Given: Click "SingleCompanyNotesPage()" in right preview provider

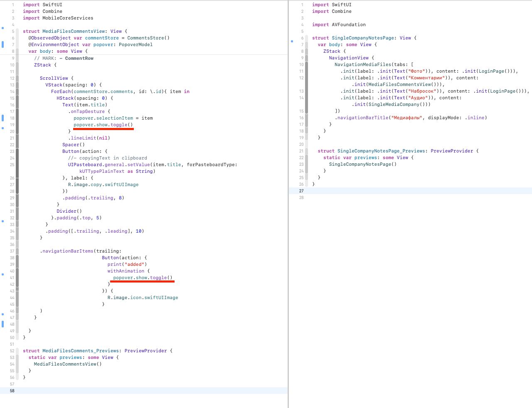Looking at the screenshot, I should pyautogui.click(x=363, y=164).
